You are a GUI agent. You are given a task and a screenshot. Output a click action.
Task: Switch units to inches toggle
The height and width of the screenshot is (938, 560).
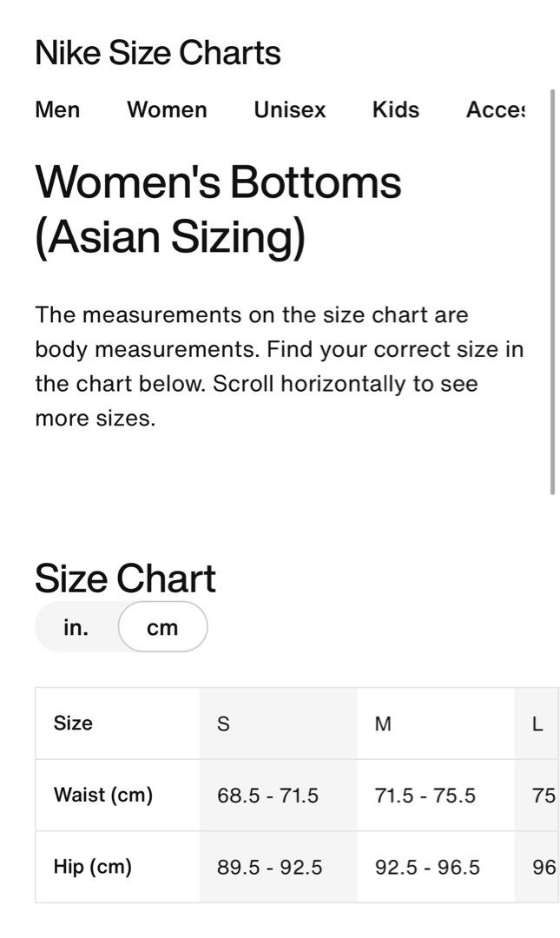click(76, 628)
